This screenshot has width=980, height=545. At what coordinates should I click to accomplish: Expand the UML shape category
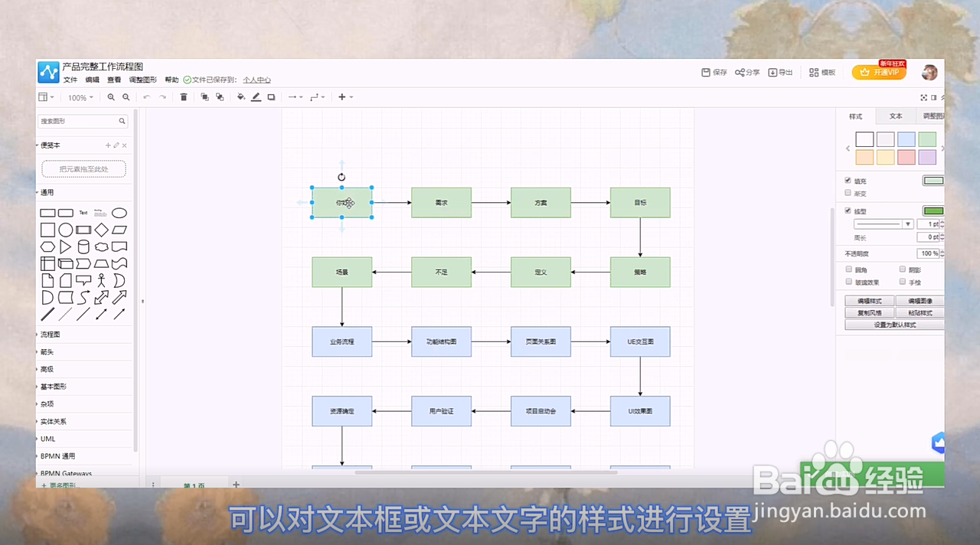[x=47, y=439]
